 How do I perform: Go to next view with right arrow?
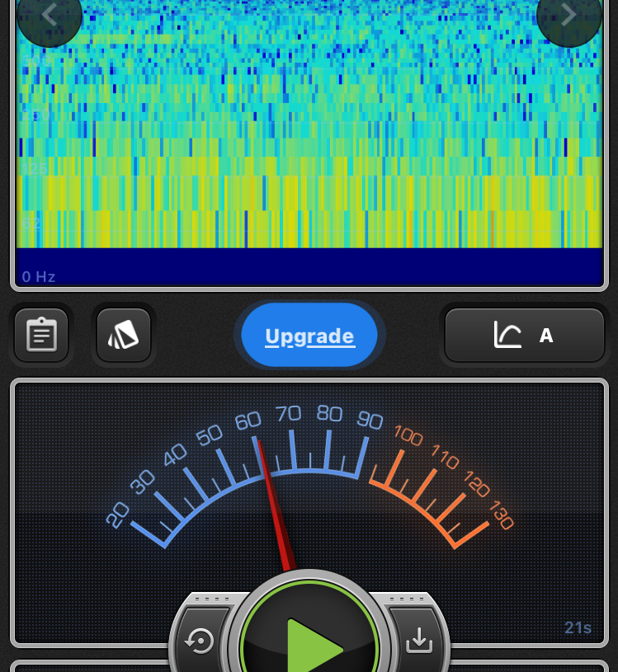[568, 14]
